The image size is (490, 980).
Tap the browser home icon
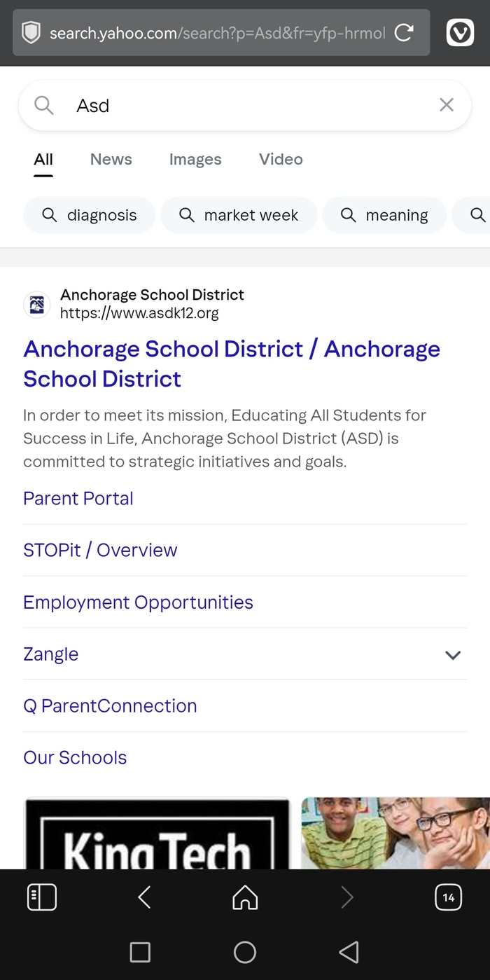pos(245,897)
